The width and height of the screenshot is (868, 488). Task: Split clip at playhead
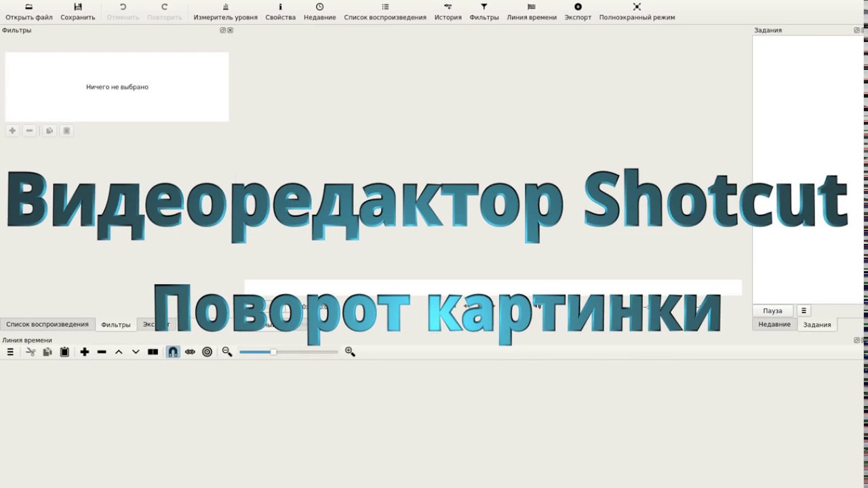coord(153,352)
